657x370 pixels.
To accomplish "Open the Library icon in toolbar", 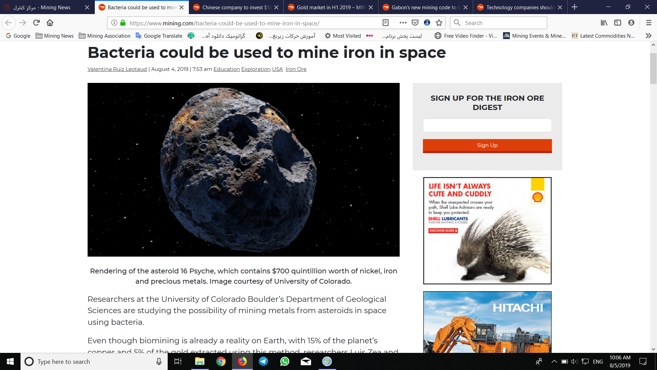I will pyautogui.click(x=604, y=23).
